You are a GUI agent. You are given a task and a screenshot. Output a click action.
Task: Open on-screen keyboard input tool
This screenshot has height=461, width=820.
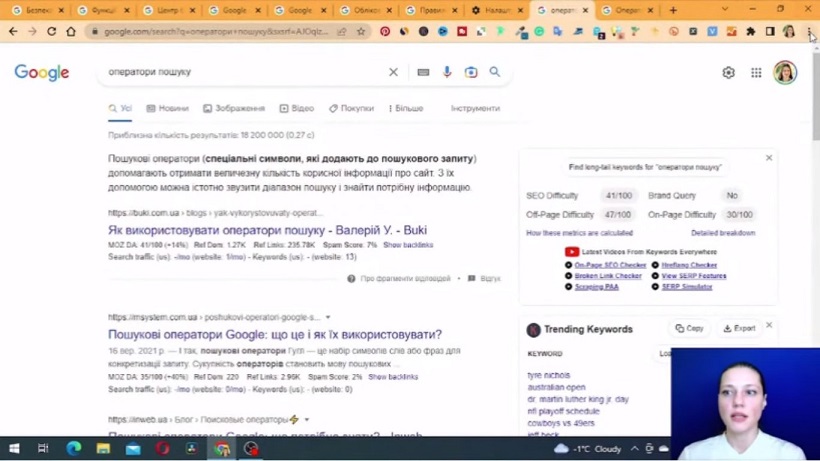tap(423, 72)
